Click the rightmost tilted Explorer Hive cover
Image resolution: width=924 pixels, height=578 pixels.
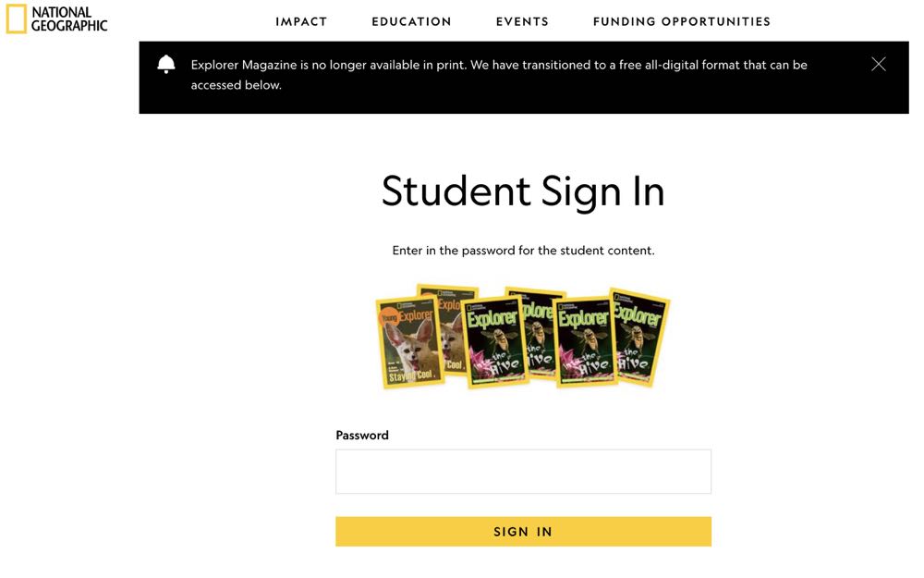coord(639,338)
